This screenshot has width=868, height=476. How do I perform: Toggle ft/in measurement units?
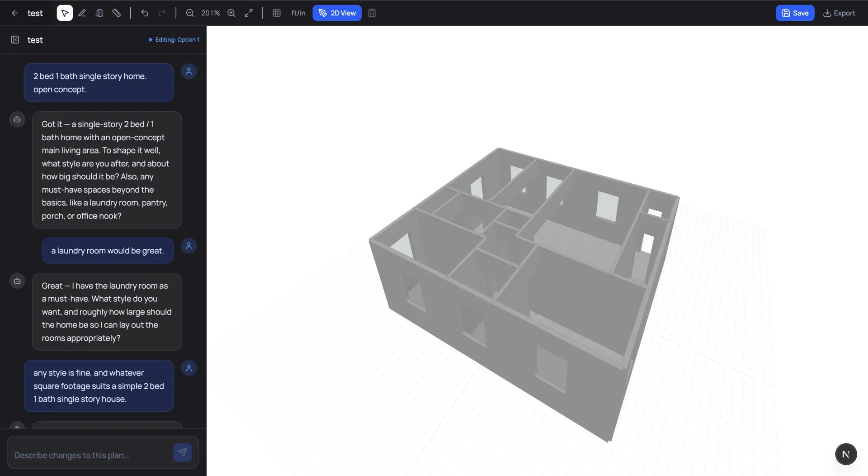coord(298,13)
